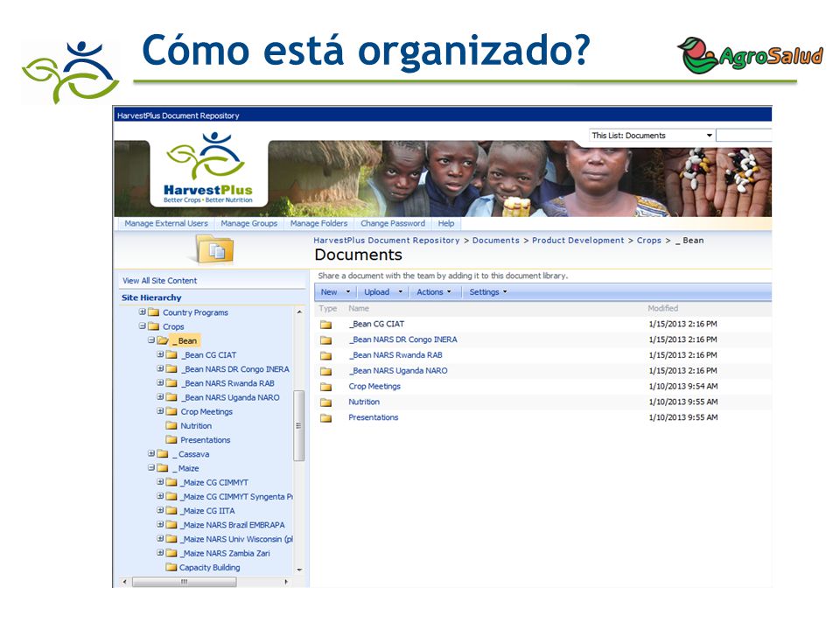Sort by the Modified column header
The image size is (840, 630).
pos(662,309)
